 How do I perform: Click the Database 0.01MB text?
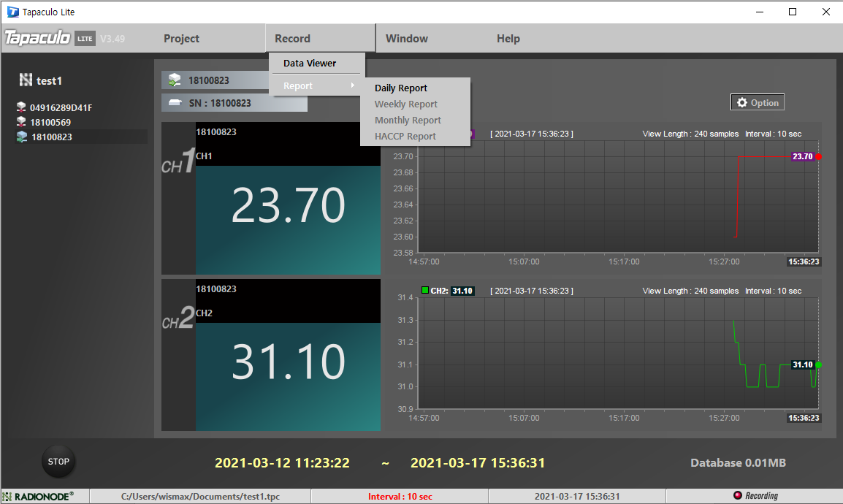coord(738,462)
